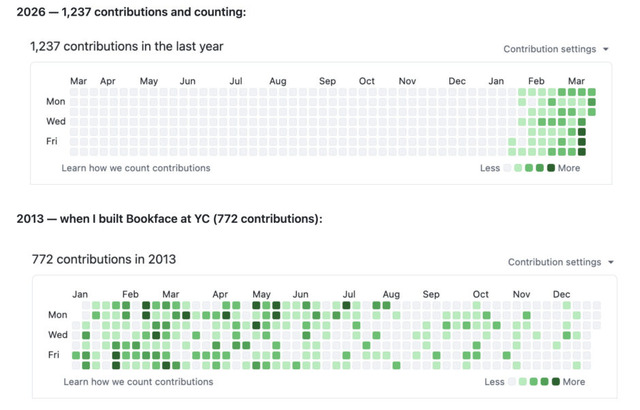The width and height of the screenshot is (640, 410).
Task: Click the 'More' legend label on 2013 graph
Action: (x=574, y=382)
